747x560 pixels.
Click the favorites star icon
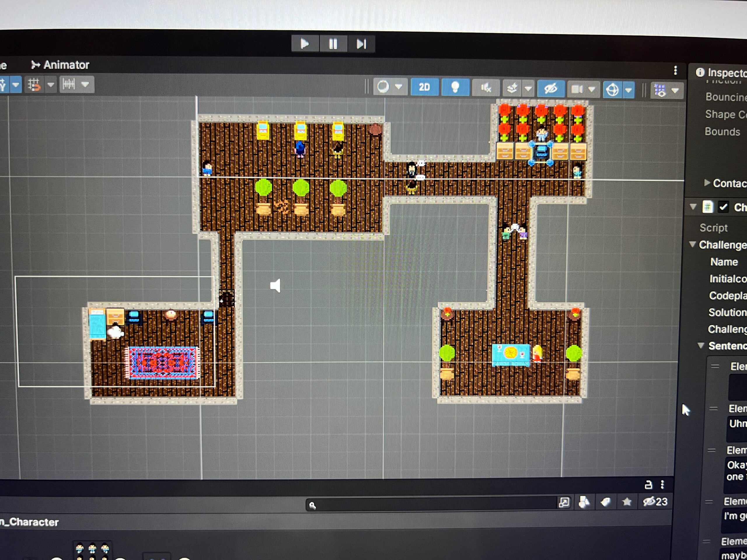(x=627, y=502)
